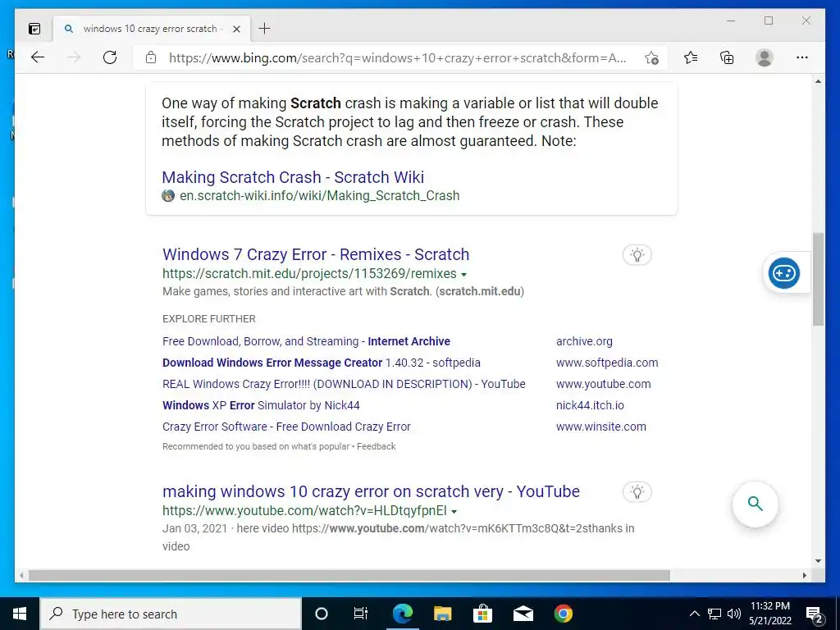Open the Favorites list icon

click(691, 57)
